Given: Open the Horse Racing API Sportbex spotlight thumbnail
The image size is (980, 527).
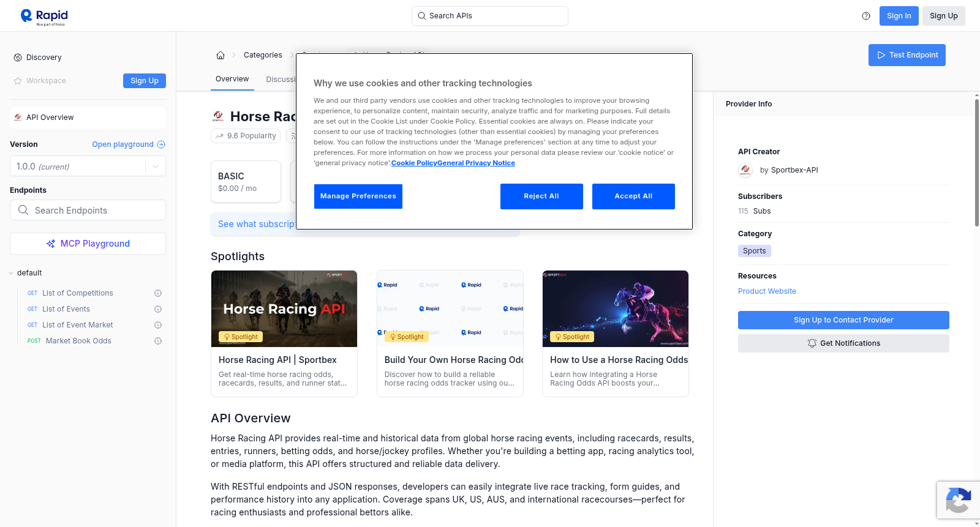Looking at the screenshot, I should (x=284, y=308).
